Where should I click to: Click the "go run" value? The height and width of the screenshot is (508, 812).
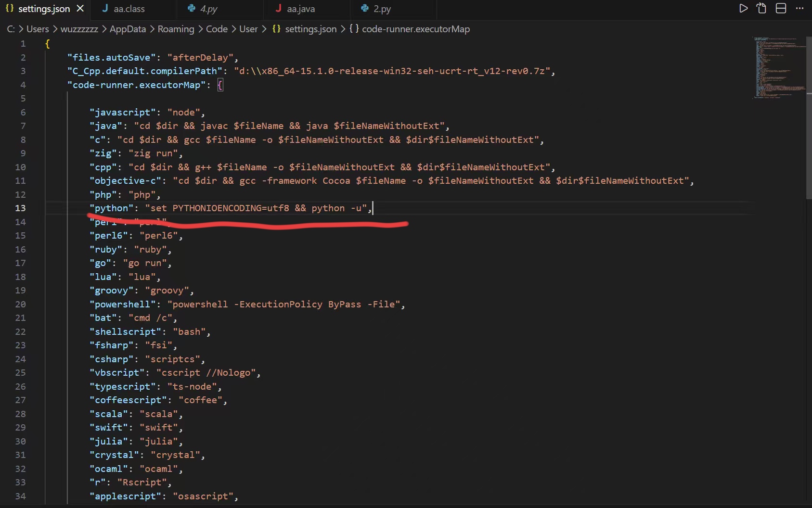click(x=145, y=263)
